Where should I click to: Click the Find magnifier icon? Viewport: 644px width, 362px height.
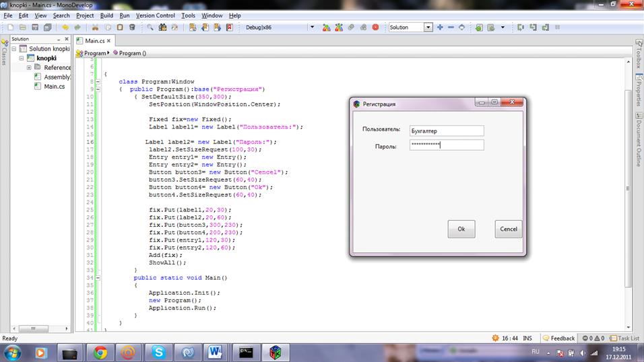(150, 28)
